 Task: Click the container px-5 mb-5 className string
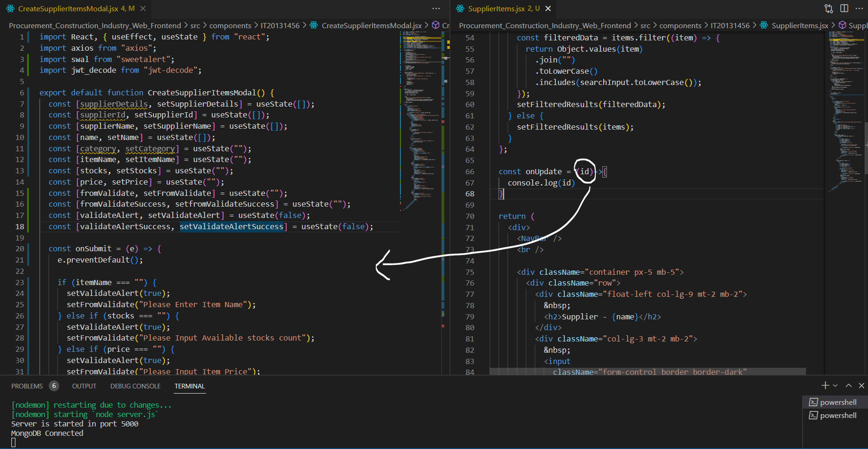pos(632,272)
